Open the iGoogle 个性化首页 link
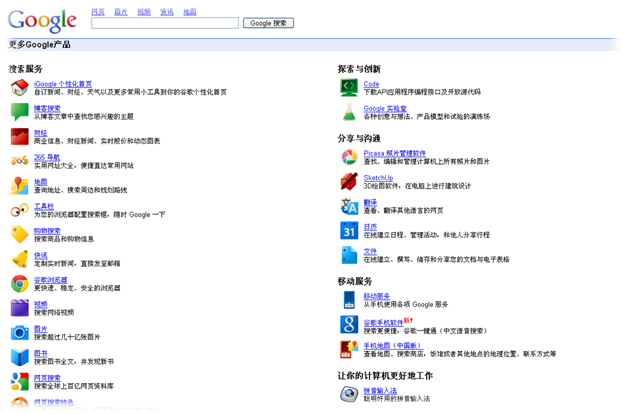625x413 pixels. (63, 84)
